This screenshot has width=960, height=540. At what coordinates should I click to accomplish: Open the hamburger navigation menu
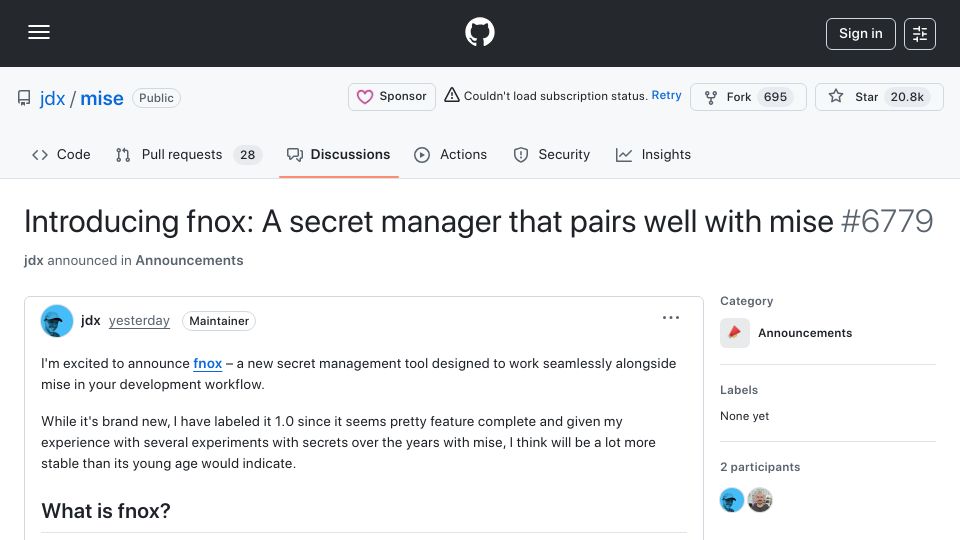pyautogui.click(x=39, y=32)
